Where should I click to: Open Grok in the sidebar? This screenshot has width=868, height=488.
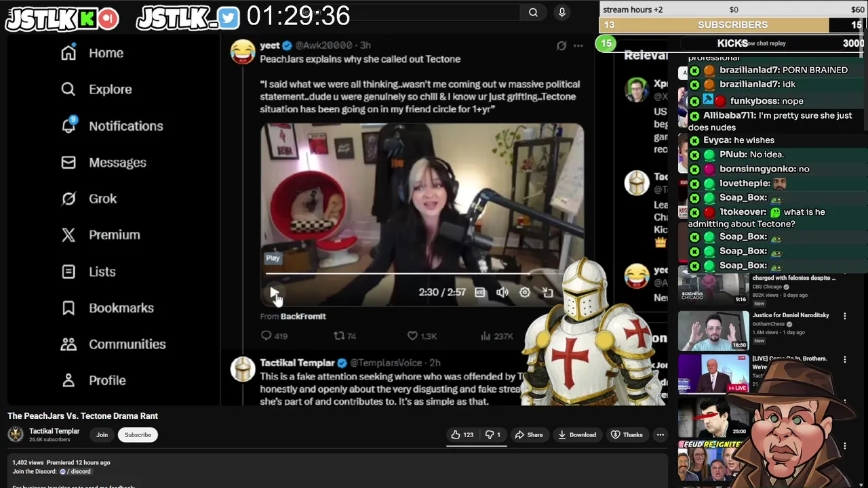[89, 199]
